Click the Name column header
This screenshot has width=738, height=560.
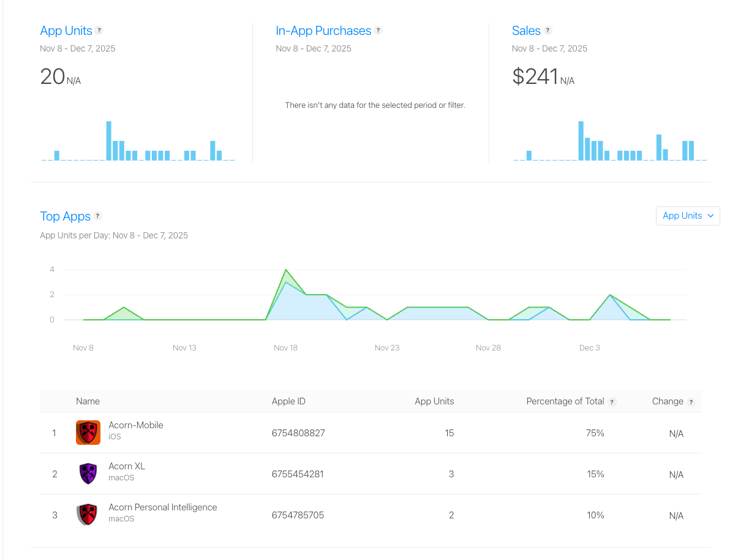click(88, 401)
